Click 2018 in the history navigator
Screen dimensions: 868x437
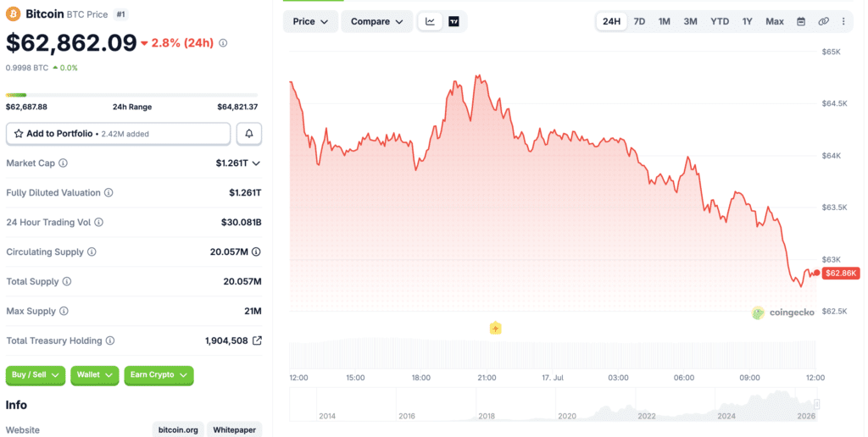487,416
